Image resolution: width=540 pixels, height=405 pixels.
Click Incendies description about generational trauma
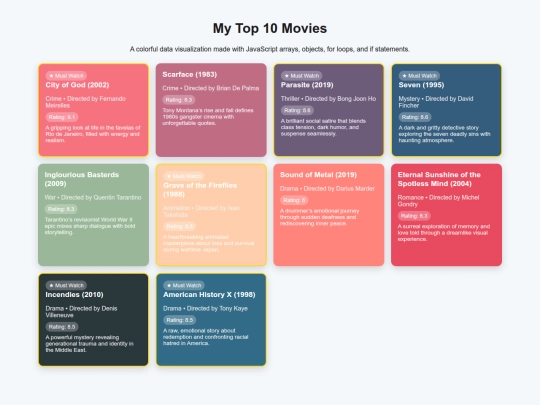click(89, 344)
